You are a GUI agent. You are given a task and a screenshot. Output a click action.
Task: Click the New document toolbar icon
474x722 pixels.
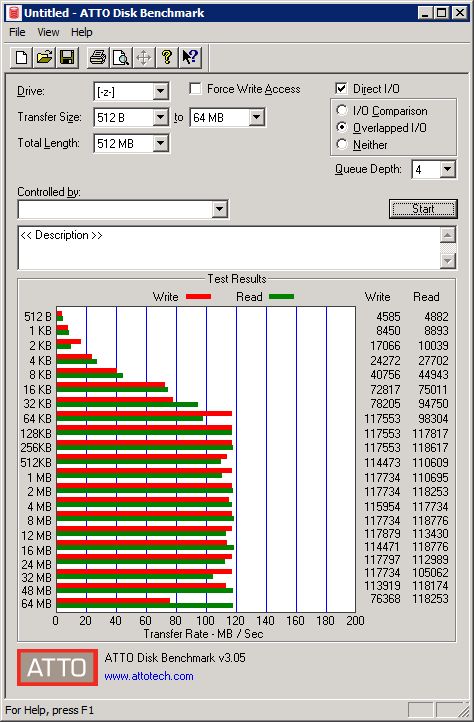(21, 58)
